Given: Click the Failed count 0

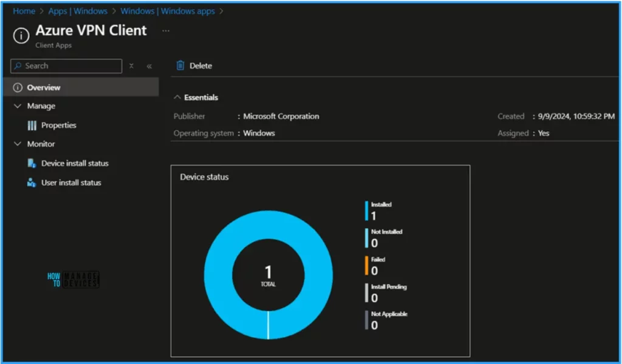Looking at the screenshot, I should coord(374,271).
